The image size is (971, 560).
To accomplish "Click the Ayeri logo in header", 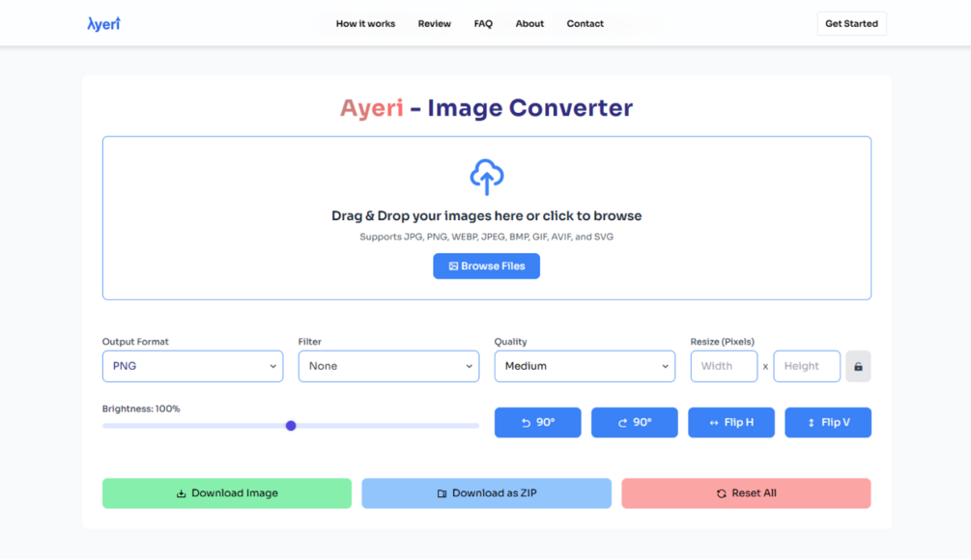I will pyautogui.click(x=103, y=23).
